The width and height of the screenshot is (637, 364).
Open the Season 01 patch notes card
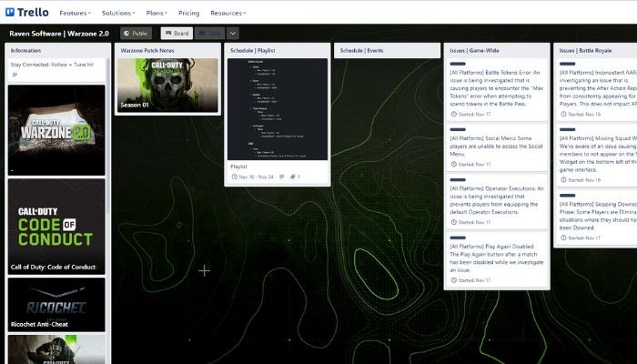click(x=167, y=86)
